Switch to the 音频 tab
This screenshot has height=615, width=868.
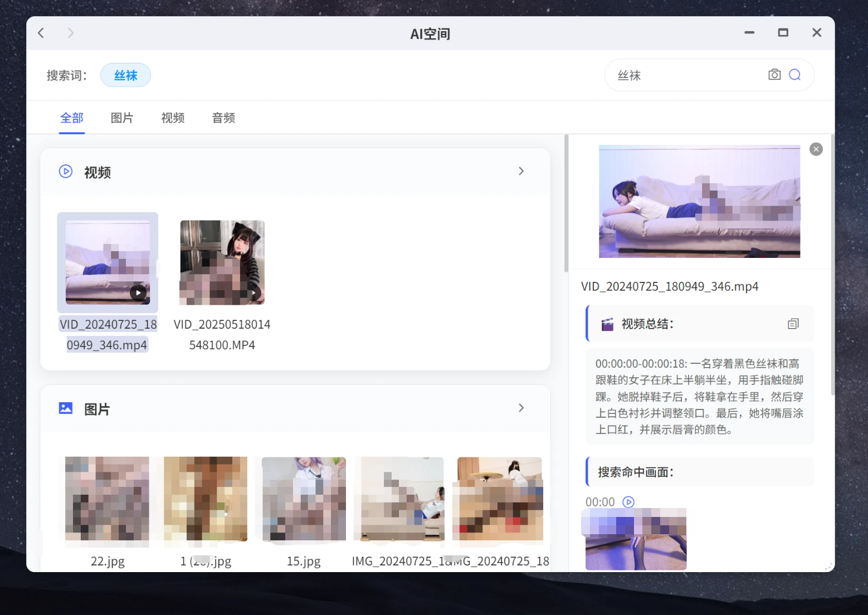pos(223,118)
